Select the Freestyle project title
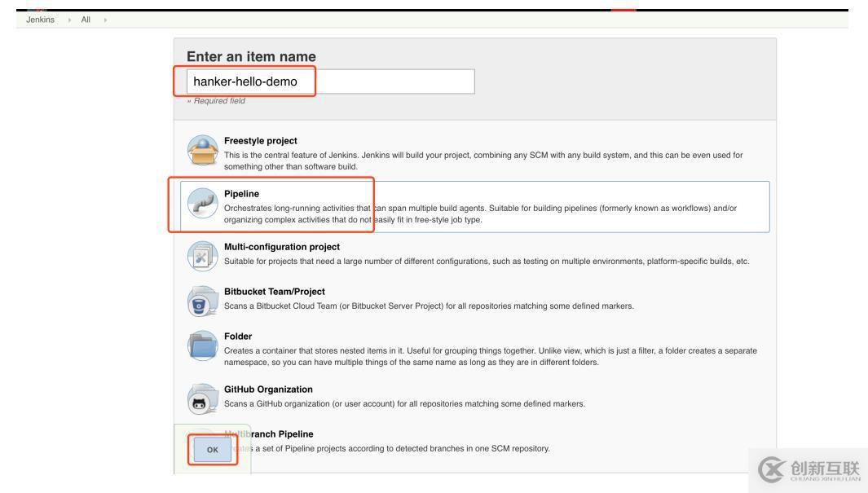Viewport: 868px width, 493px height. (260, 141)
